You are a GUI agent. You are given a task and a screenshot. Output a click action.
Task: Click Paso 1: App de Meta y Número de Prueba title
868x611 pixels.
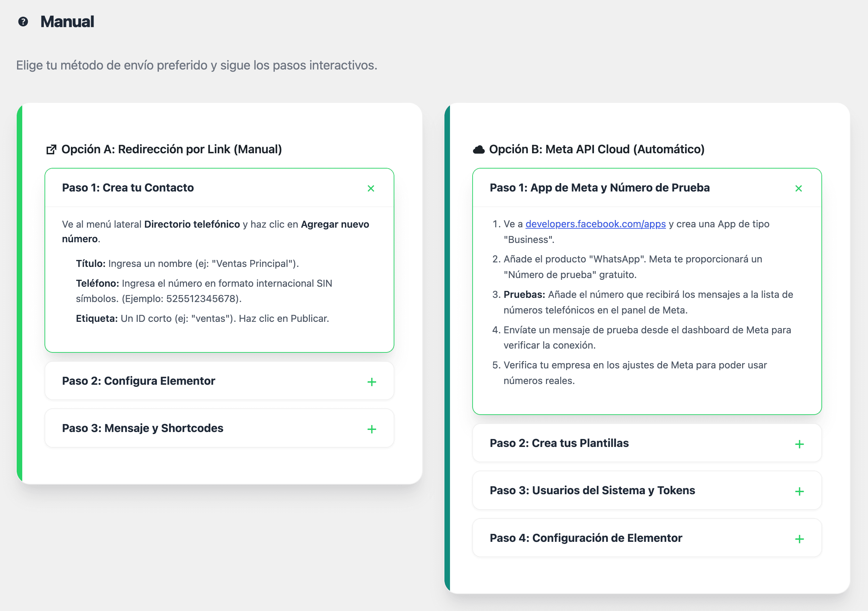(600, 188)
